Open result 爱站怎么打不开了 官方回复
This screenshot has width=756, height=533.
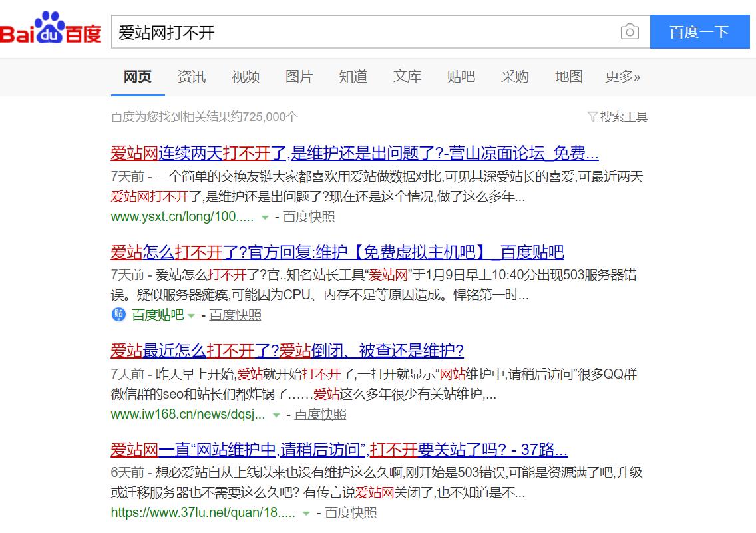pyautogui.click(x=337, y=252)
